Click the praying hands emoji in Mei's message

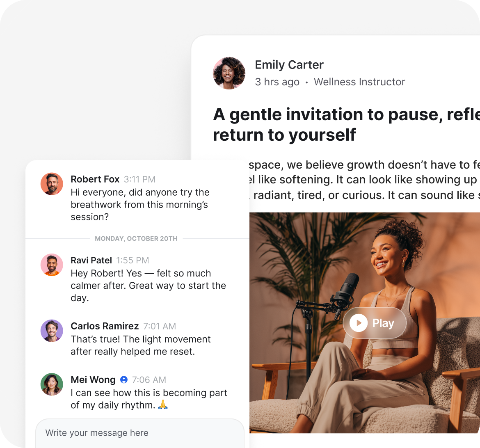[x=163, y=405]
